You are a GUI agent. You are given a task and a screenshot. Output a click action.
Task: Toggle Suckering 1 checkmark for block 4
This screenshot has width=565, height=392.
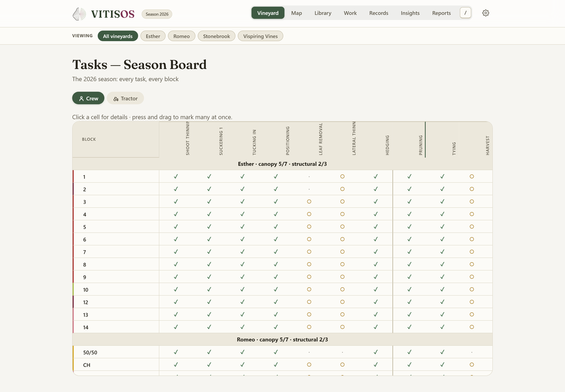point(209,214)
